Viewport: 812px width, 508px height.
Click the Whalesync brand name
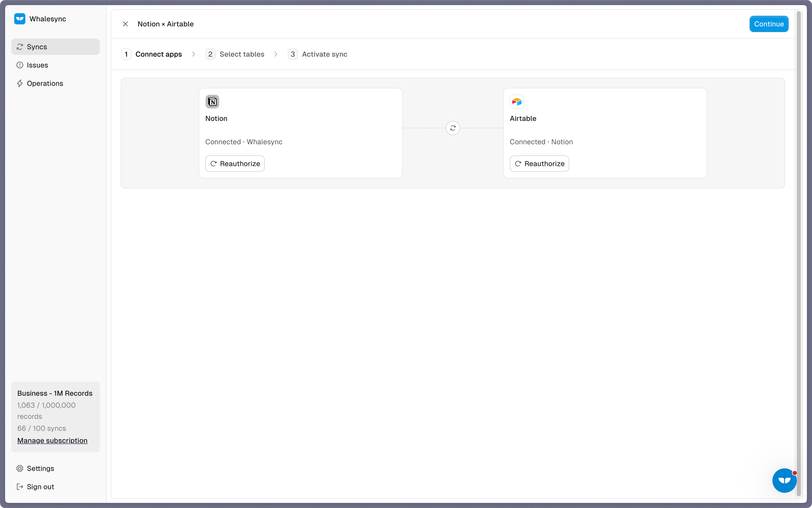pyautogui.click(x=48, y=19)
